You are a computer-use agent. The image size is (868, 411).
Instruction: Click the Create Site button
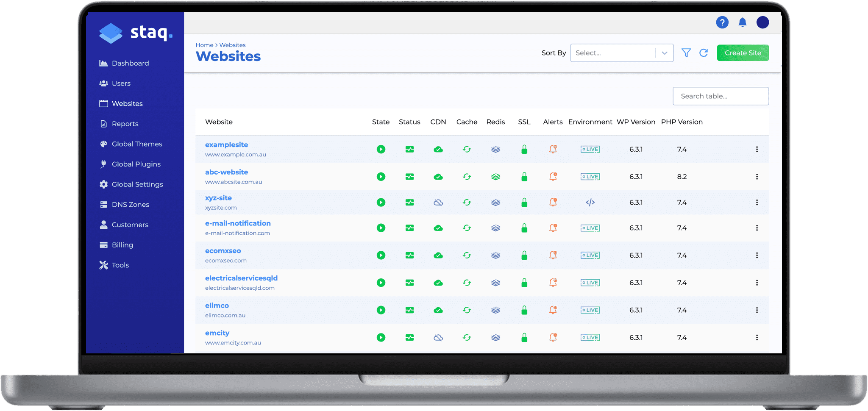click(x=742, y=53)
